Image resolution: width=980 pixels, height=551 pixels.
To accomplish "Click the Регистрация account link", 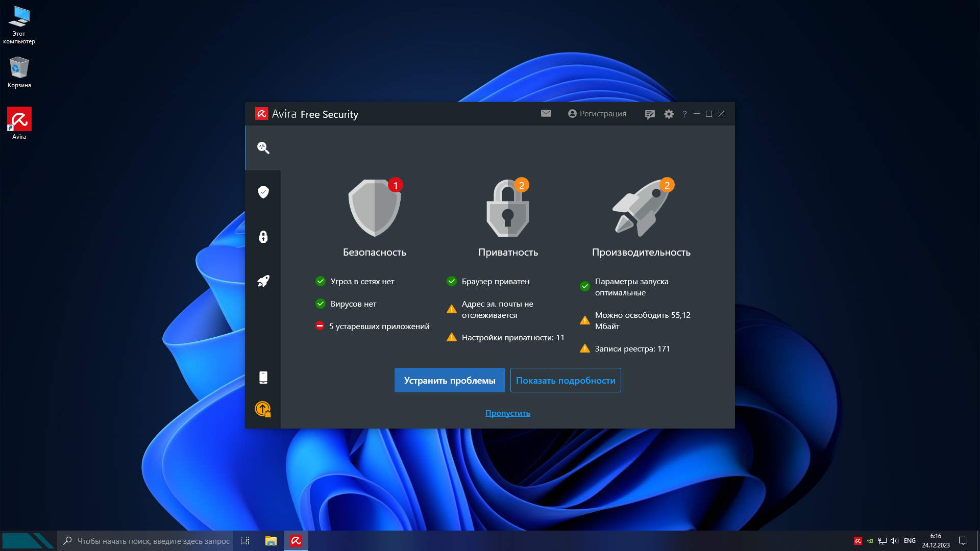I will click(x=597, y=114).
